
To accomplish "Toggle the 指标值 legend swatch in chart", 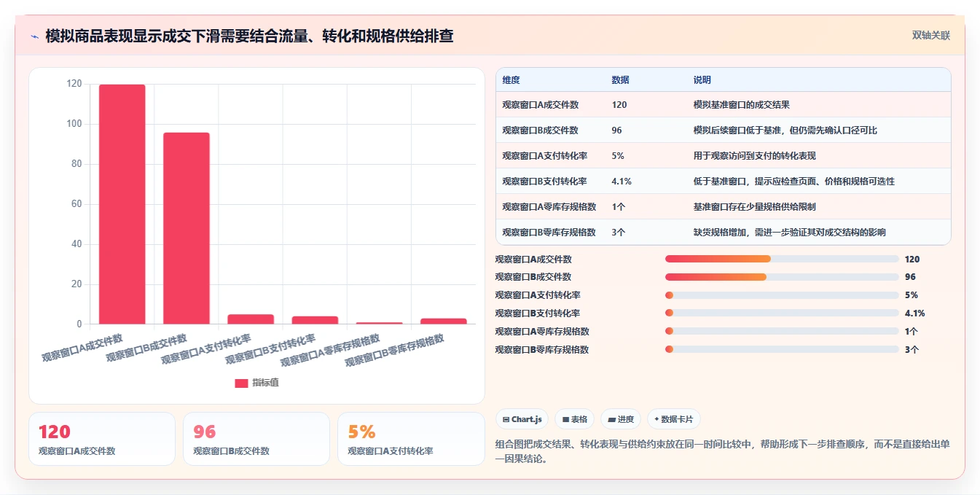I will click(241, 383).
